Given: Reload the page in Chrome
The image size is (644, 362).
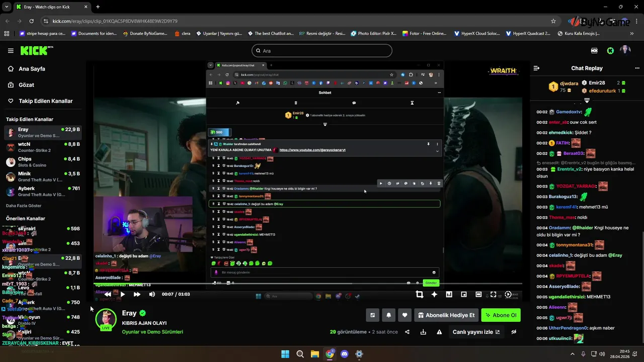Looking at the screenshot, I should [31, 21].
